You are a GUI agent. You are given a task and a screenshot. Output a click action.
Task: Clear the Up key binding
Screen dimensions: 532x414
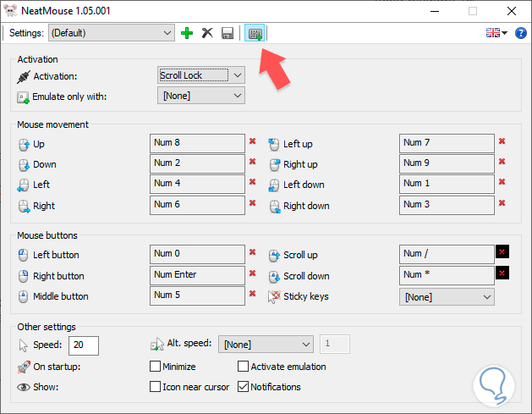coord(252,141)
